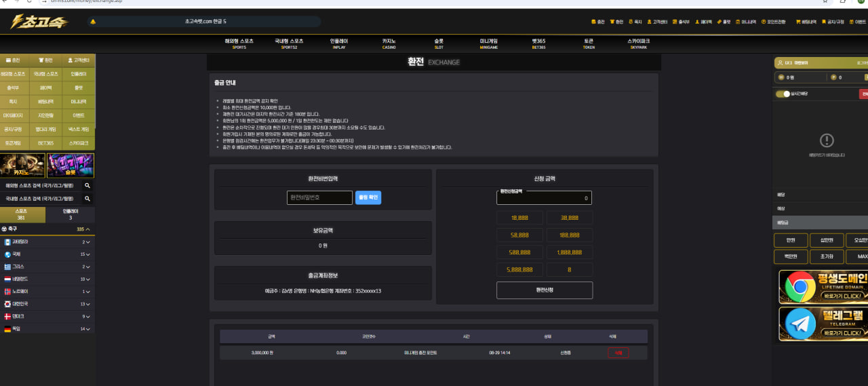Click the 환전 icon in top header
The width and height of the screenshot is (868, 386).
(612, 22)
